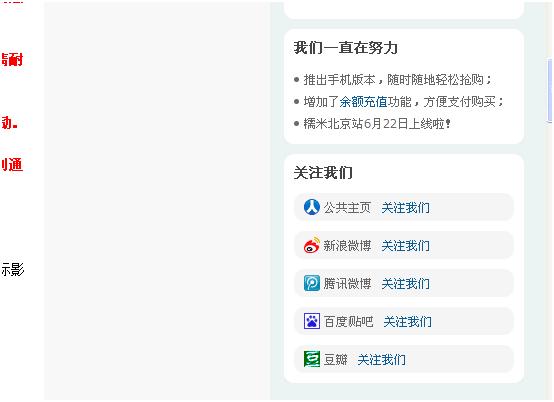Click the 新浪微博 label text
The width and height of the screenshot is (554, 402).
[347, 246]
